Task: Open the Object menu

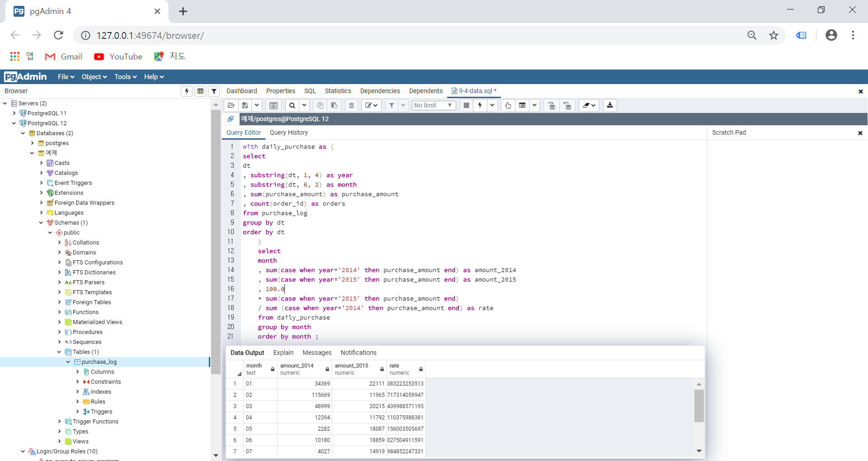Action: pos(94,77)
